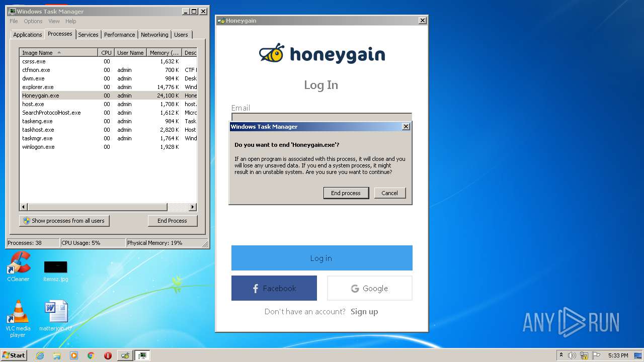Click the 5:33 PM clock
The image size is (644, 362).
(618, 355)
